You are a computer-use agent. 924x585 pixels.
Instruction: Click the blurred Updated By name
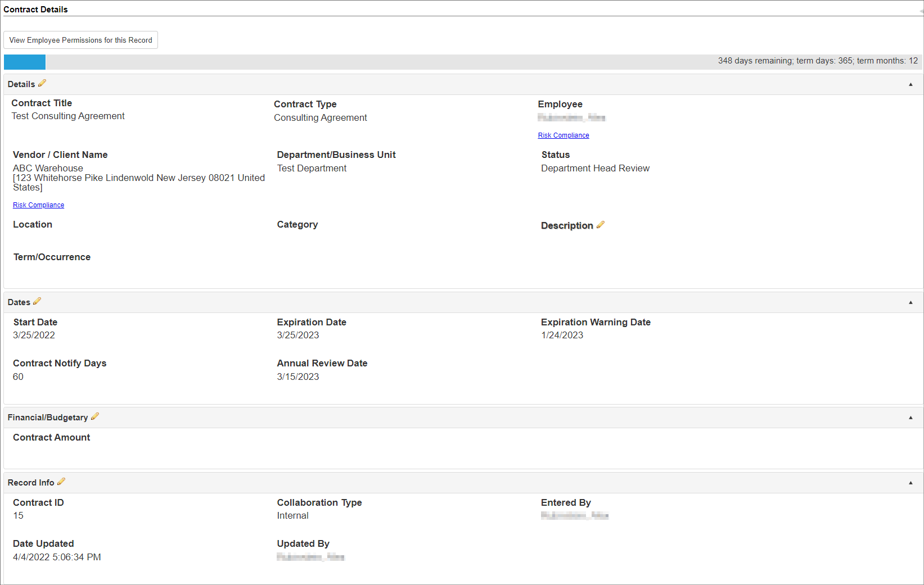[310, 557]
